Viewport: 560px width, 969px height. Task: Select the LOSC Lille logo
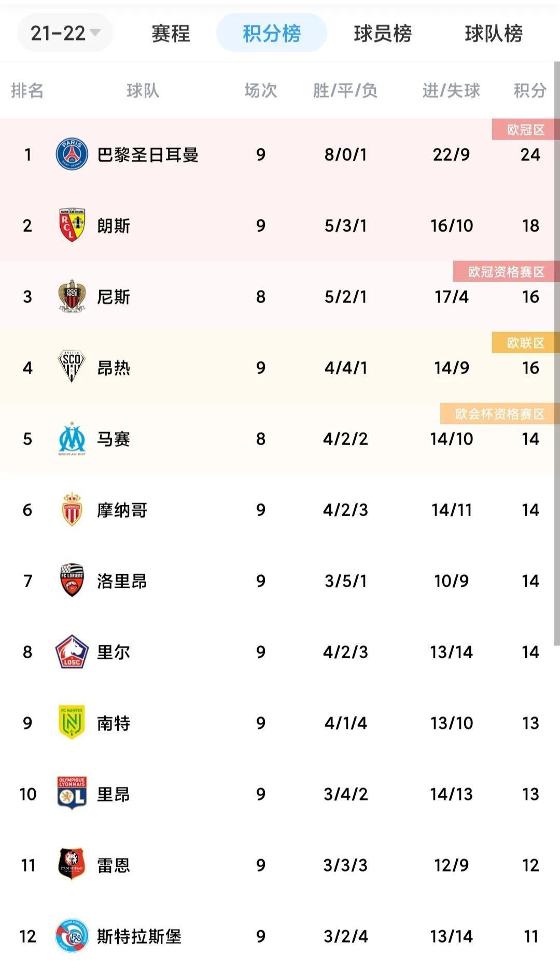pos(72,652)
